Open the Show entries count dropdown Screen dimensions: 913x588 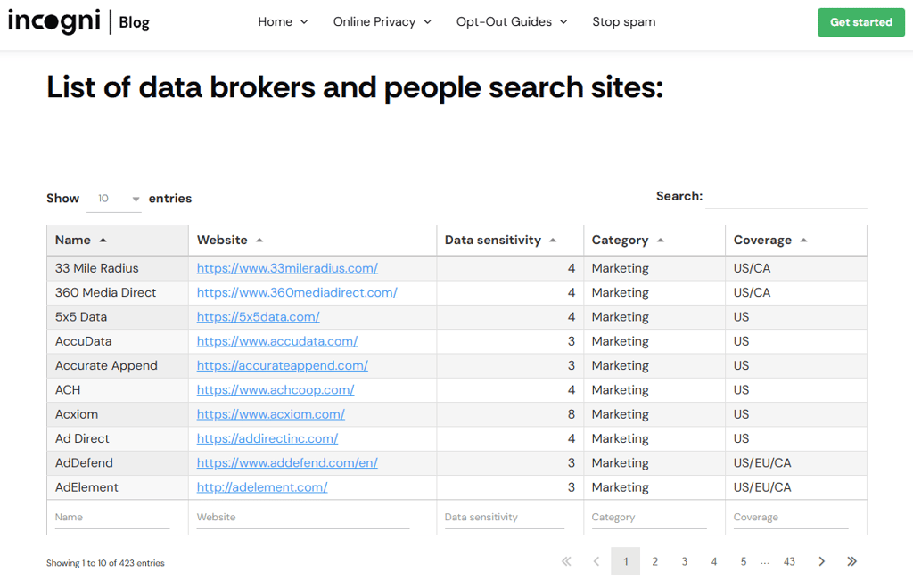[114, 199]
